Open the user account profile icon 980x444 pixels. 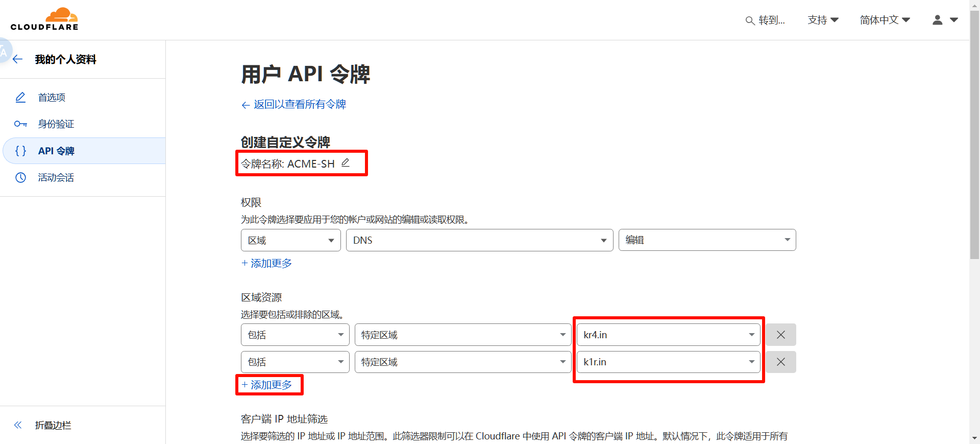(937, 20)
